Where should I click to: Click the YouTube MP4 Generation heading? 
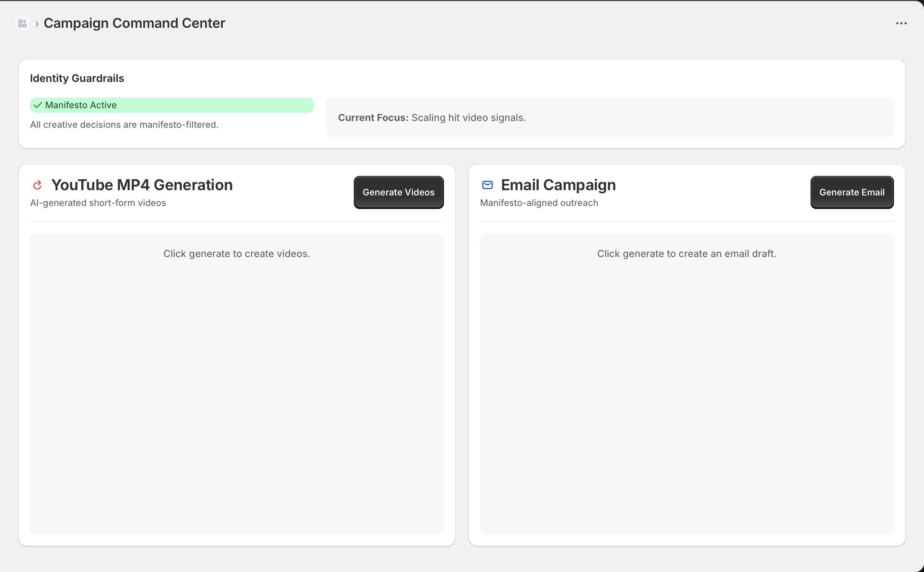(142, 185)
